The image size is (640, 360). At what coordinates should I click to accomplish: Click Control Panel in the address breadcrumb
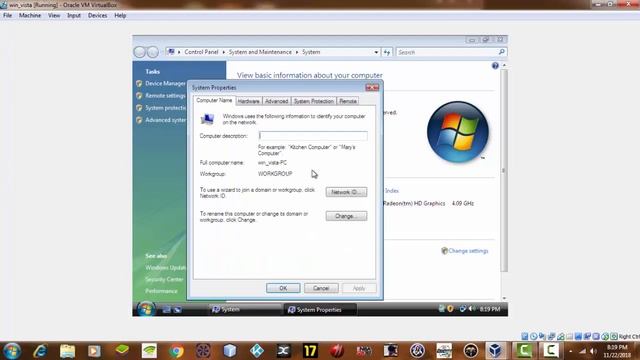tap(201, 52)
